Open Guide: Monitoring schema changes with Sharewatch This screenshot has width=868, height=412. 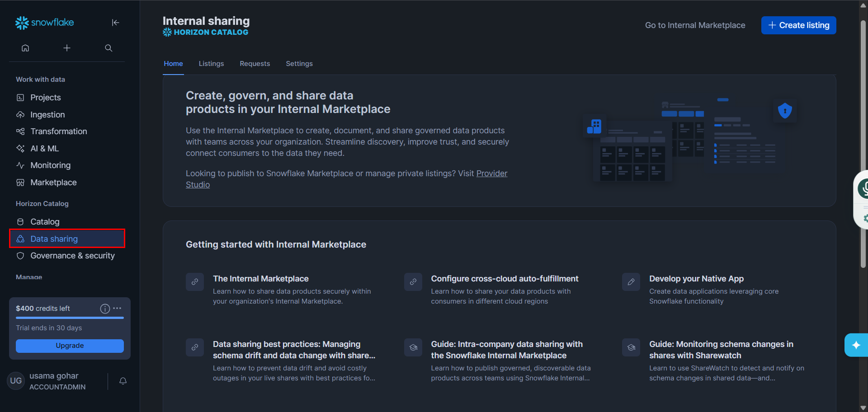click(x=721, y=350)
